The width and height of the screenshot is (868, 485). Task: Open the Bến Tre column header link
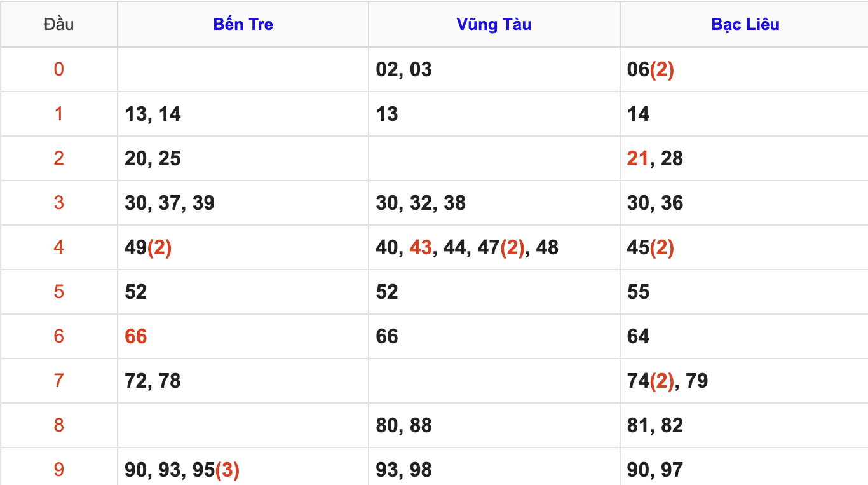point(243,25)
